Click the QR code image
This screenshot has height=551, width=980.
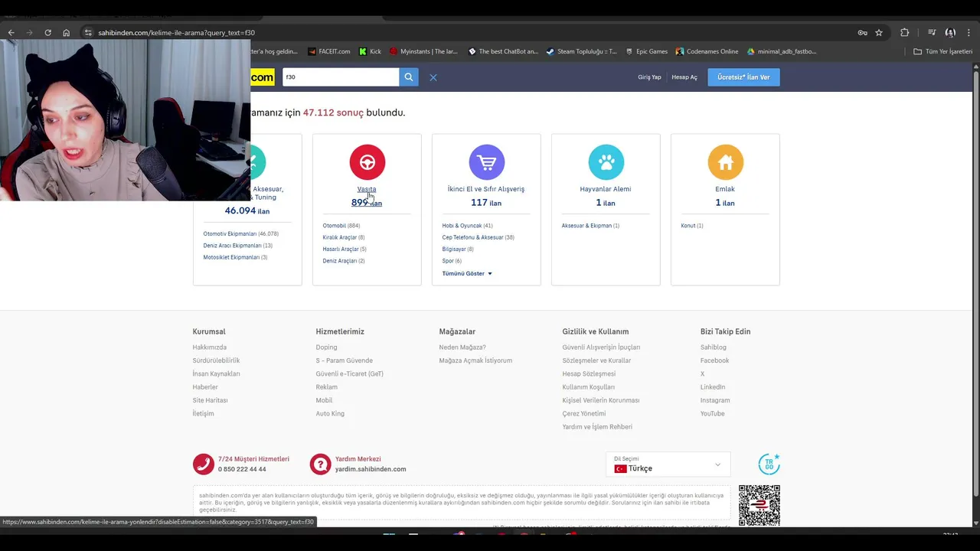click(759, 505)
